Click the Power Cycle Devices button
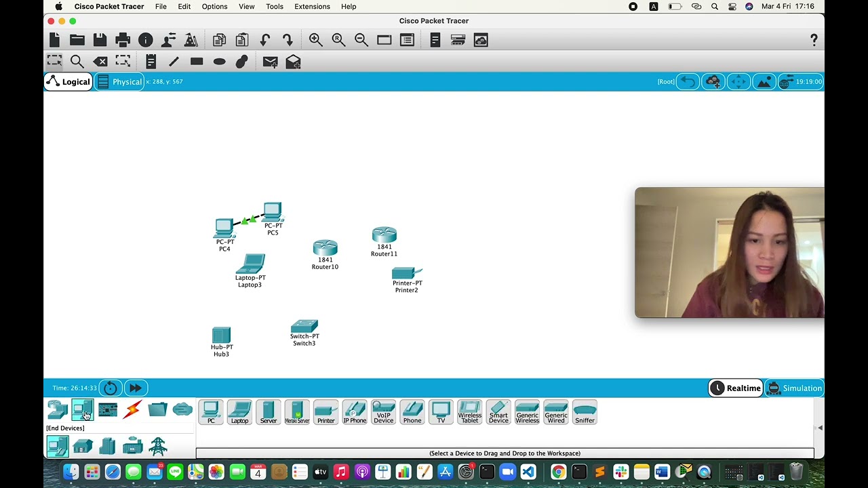868x488 pixels. (111, 388)
